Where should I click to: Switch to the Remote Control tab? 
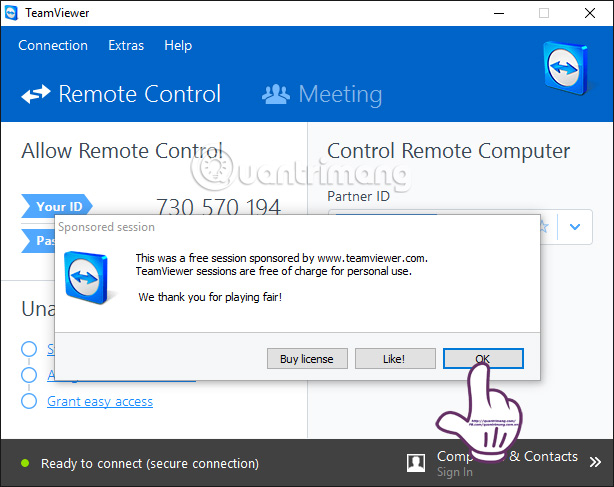click(121, 94)
